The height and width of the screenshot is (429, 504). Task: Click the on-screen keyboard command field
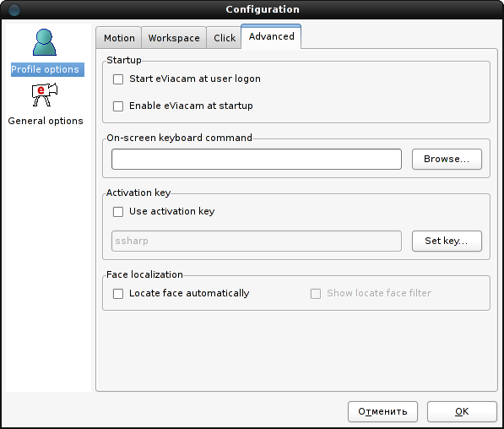tap(257, 160)
